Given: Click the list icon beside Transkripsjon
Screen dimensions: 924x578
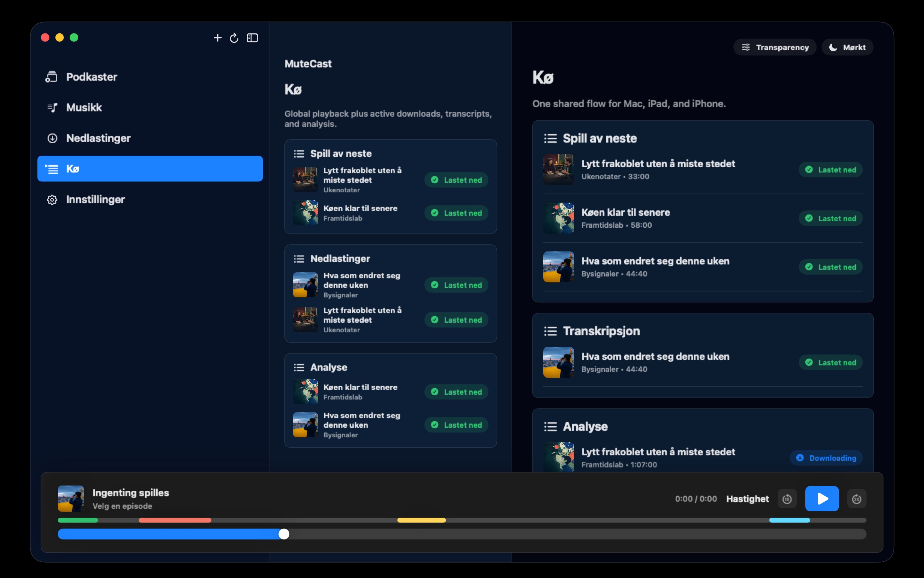Looking at the screenshot, I should point(550,331).
